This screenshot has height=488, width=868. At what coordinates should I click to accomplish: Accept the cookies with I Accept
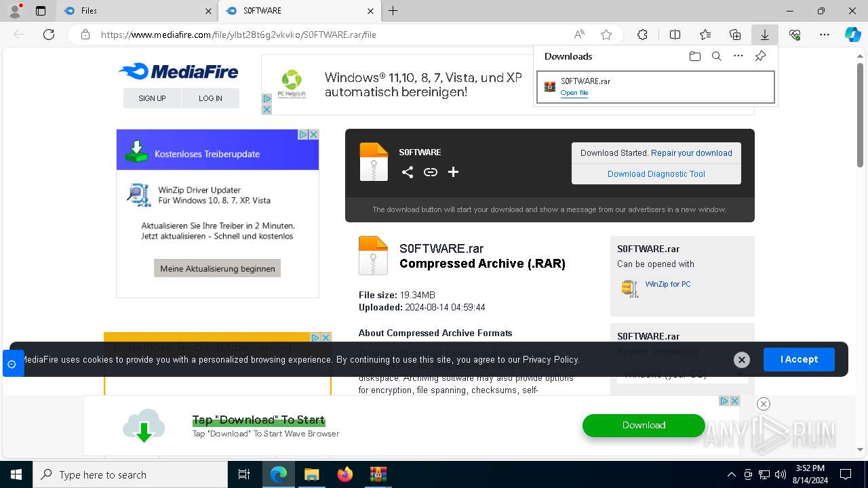tap(799, 359)
